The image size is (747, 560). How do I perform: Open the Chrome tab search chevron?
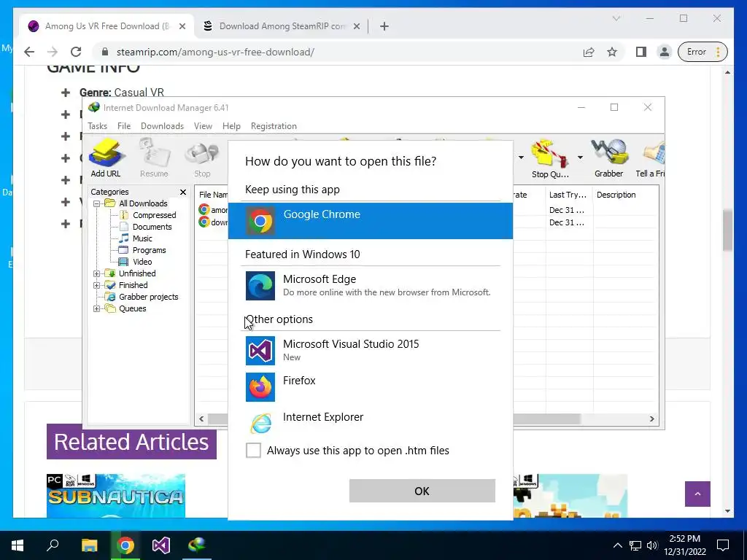point(616,18)
